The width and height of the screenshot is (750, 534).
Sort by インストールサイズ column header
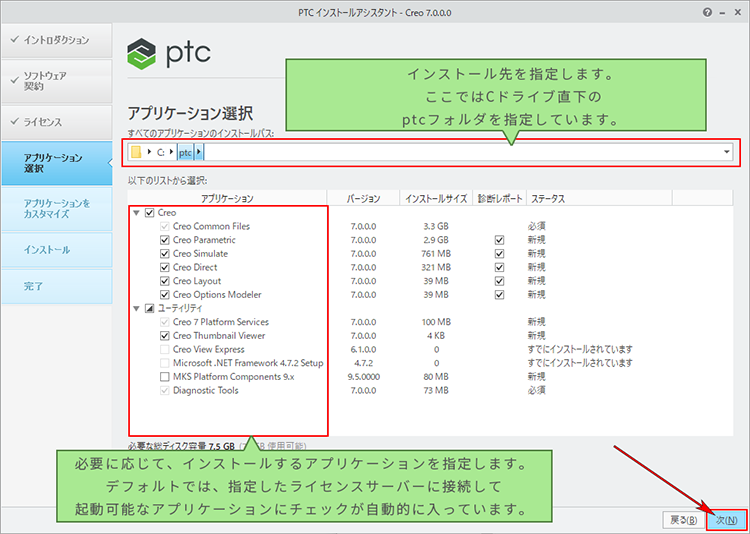(436, 199)
